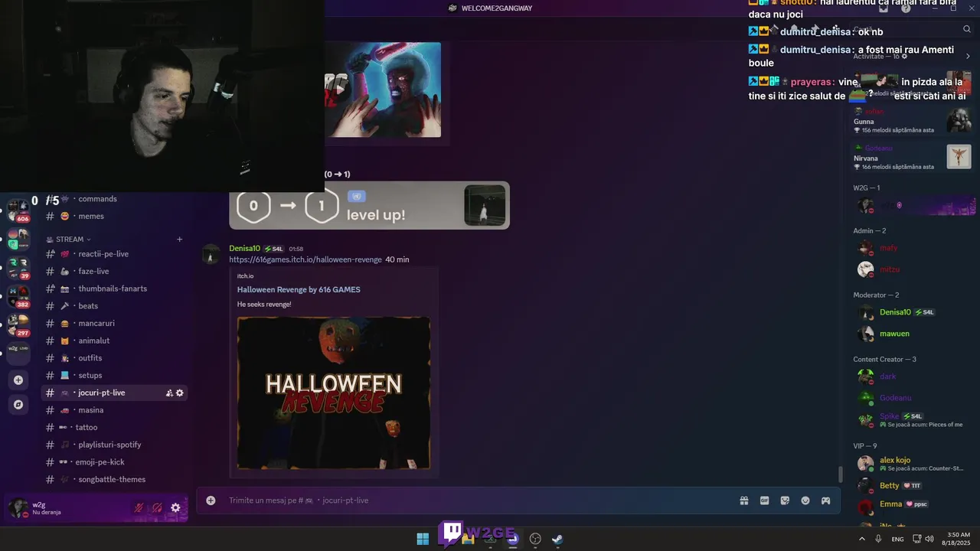Open Denisa10 author name in chat message
The image size is (980, 551).
(x=245, y=249)
